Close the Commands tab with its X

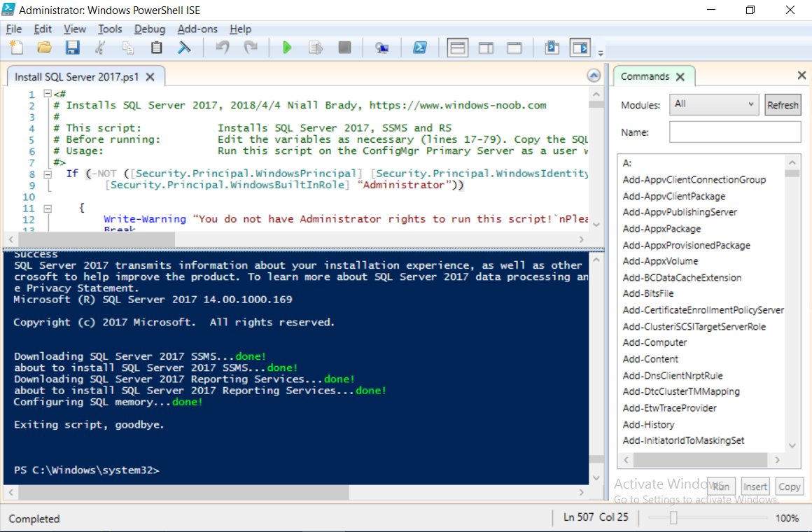[680, 77]
